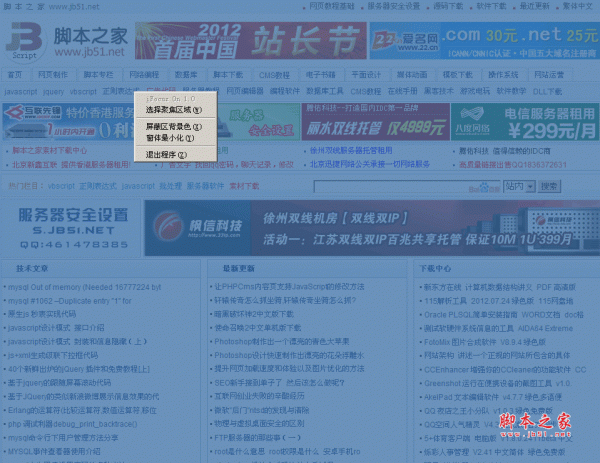The height and width of the screenshot is (463, 600).
Task: Choose 退出程序 from the context menu
Action: coord(175,155)
